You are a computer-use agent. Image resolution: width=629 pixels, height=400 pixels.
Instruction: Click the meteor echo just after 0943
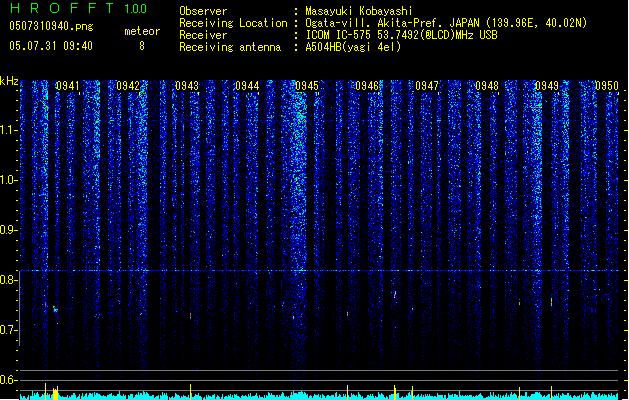click(x=191, y=316)
